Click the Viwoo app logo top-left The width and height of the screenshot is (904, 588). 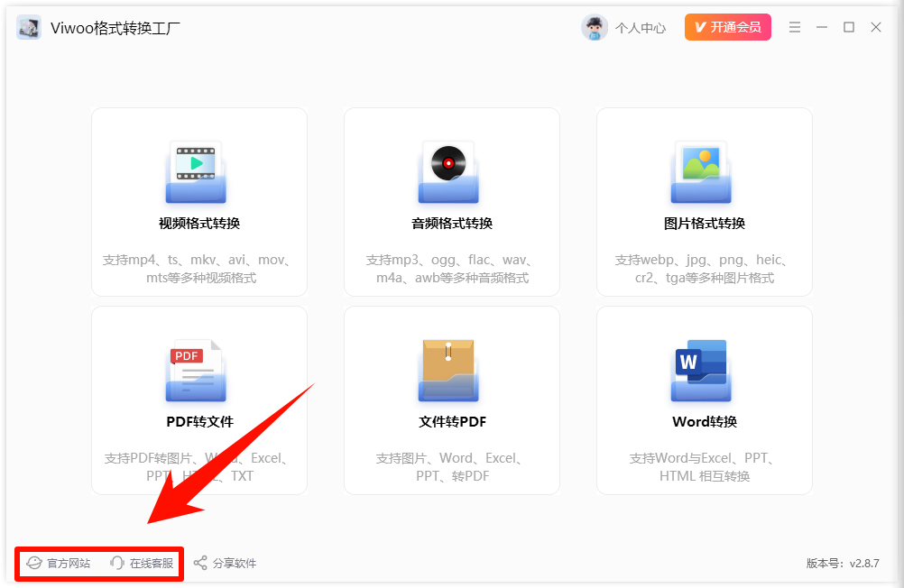pyautogui.click(x=28, y=26)
